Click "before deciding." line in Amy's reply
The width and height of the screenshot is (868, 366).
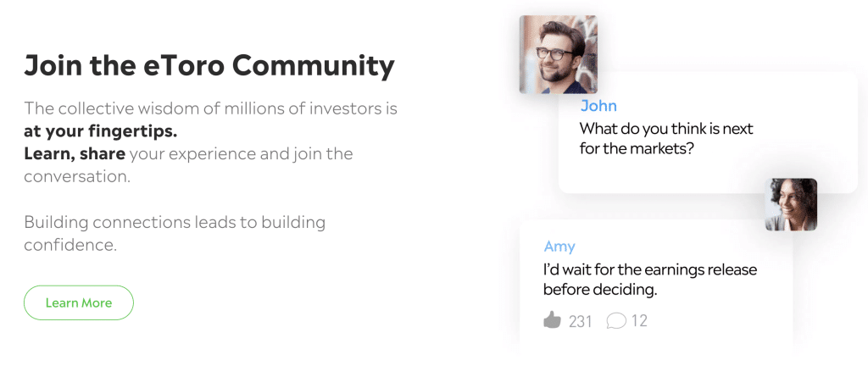click(x=600, y=290)
